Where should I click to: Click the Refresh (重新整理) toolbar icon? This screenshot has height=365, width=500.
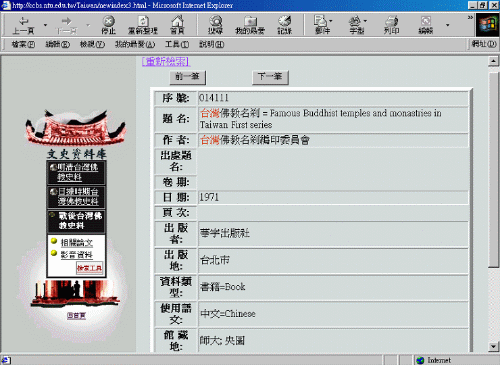click(143, 25)
